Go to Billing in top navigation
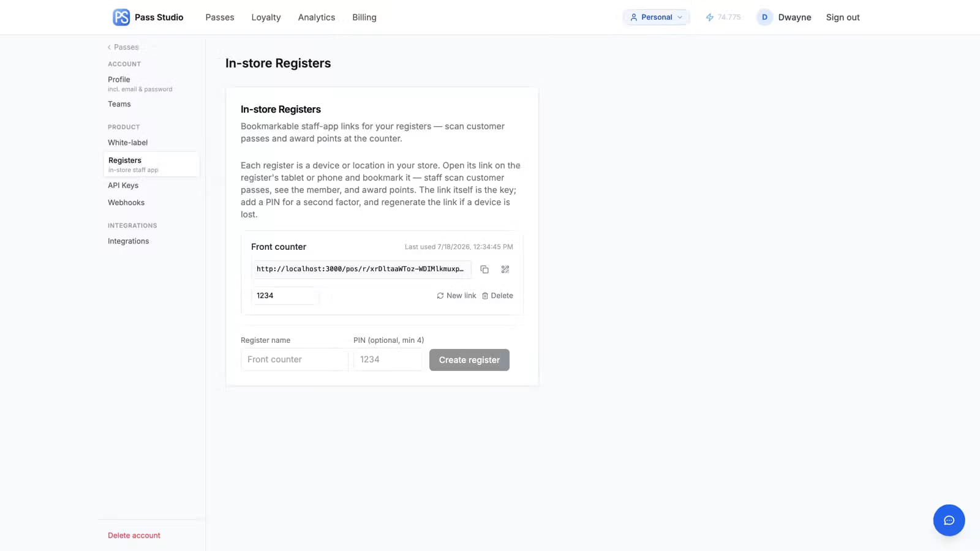This screenshot has width=980, height=551. point(364,17)
